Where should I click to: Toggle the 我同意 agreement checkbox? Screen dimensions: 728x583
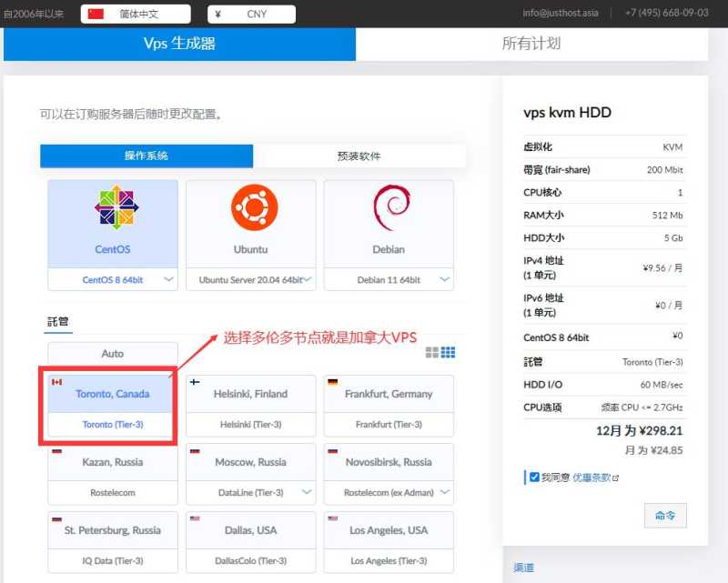(534, 477)
